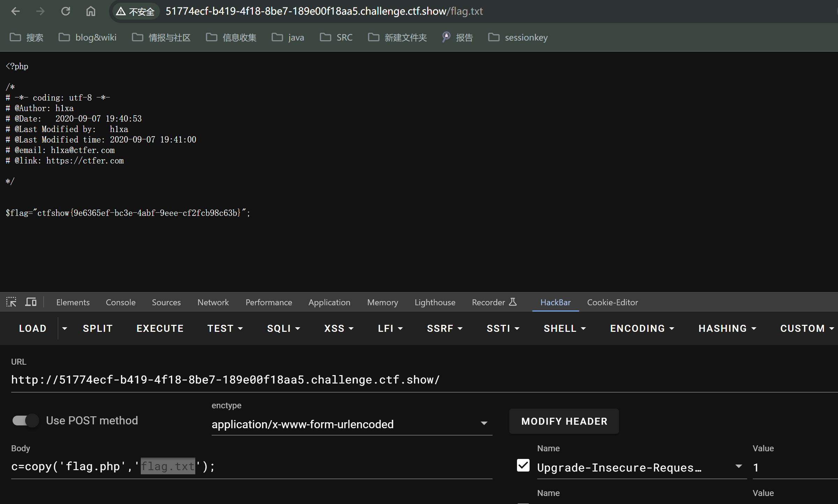Open the XSS dropdown menu

coord(339,328)
